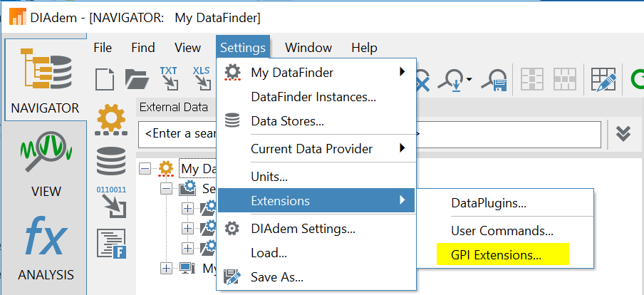
Task: Click the database stack sidebar icon
Action: (111, 160)
